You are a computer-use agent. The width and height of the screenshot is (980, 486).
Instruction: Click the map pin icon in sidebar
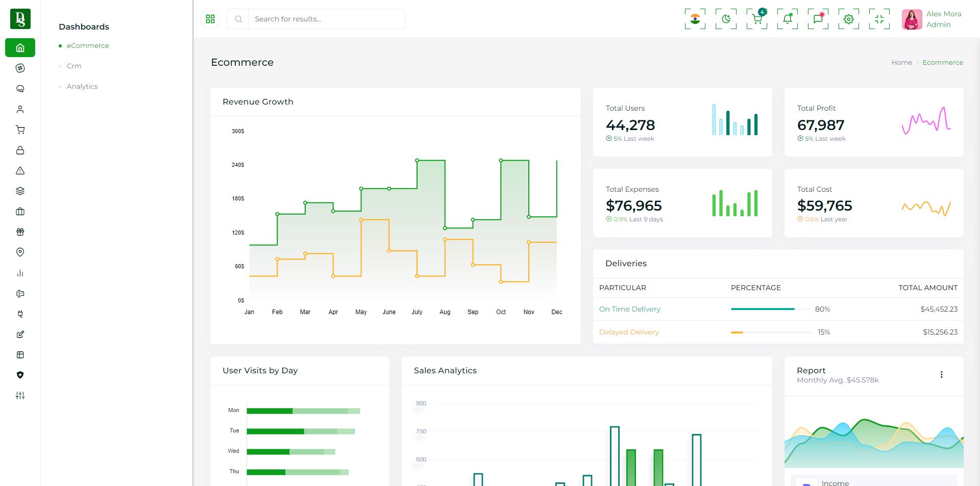coord(20,252)
